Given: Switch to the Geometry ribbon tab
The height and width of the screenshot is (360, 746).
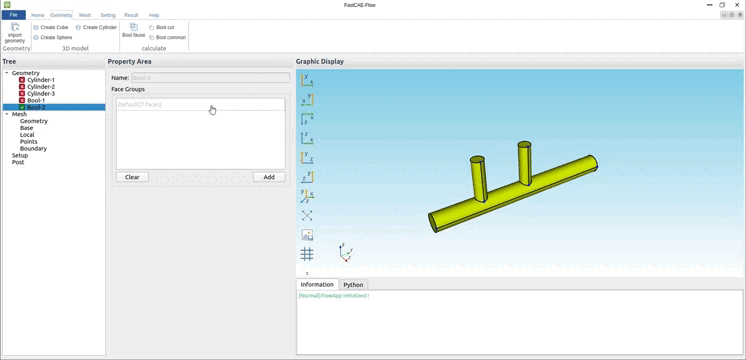Looking at the screenshot, I should [x=61, y=15].
